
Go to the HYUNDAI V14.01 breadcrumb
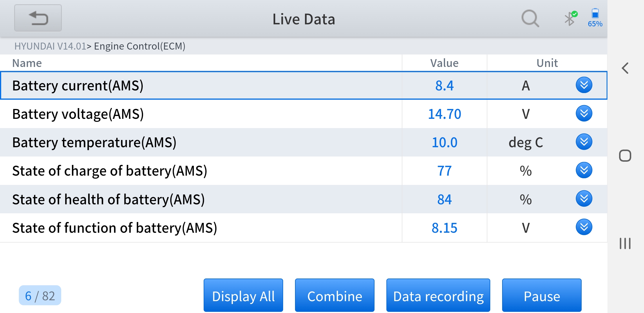pos(50,46)
